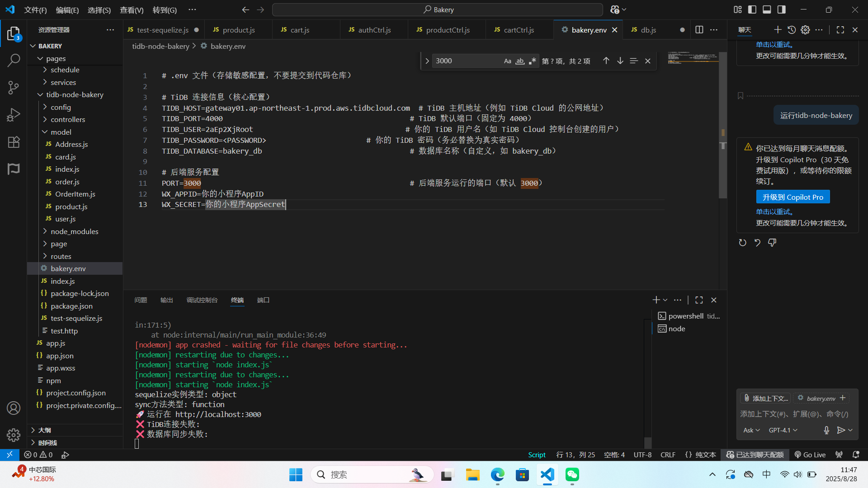The width and height of the screenshot is (868, 488).
Task: Open Run and Debug panel
Action: point(14,115)
